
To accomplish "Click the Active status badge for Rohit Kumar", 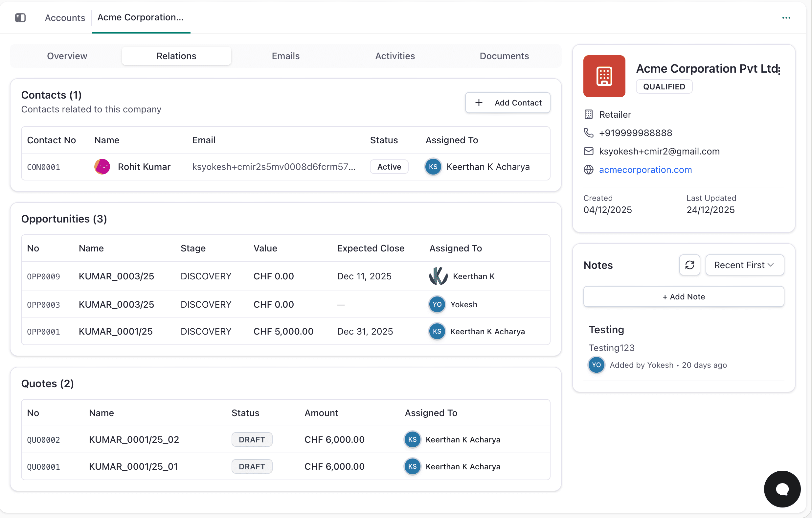I will tap(389, 167).
